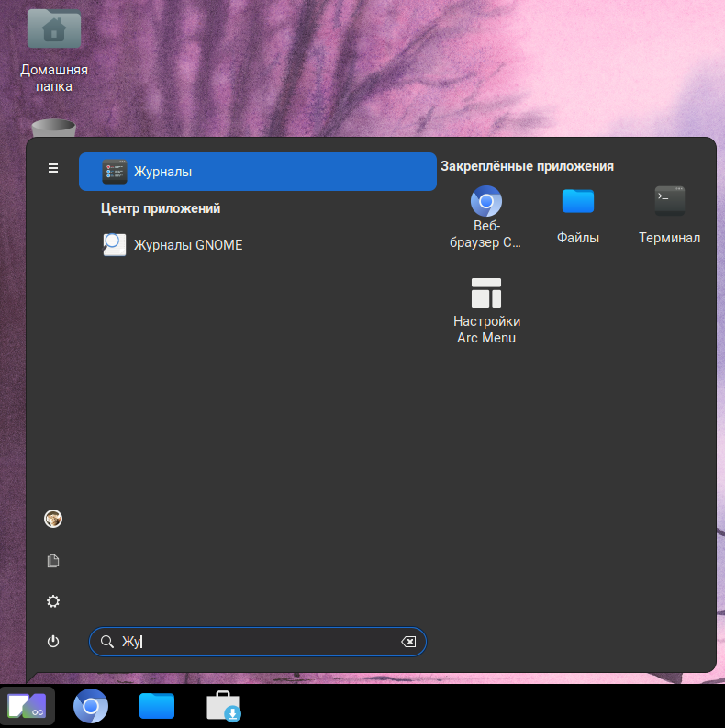Toggle the Arc Menu button on the taskbar
The height and width of the screenshot is (728, 725).
(x=27, y=706)
